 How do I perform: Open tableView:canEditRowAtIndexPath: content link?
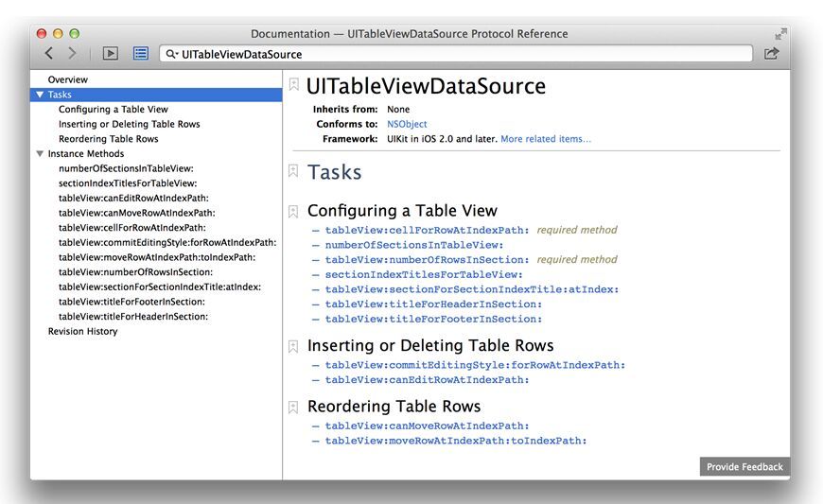[428, 380]
